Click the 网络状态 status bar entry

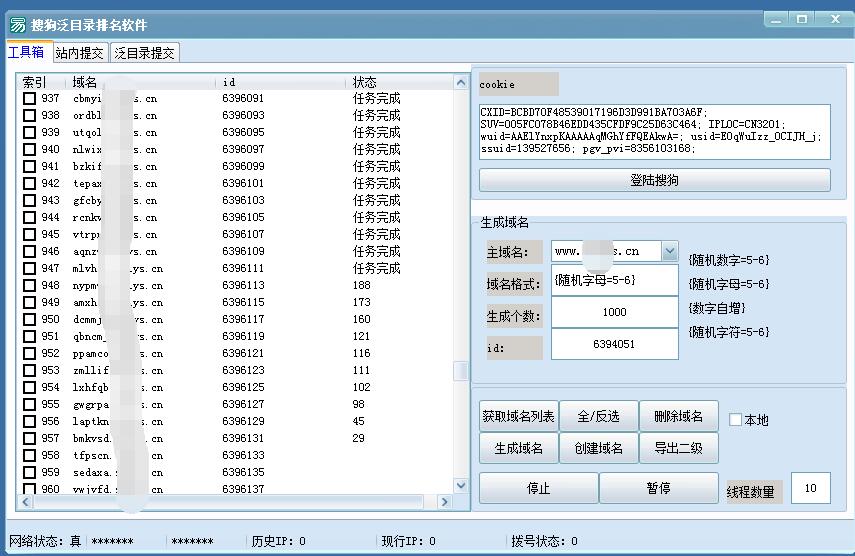click(x=45, y=541)
